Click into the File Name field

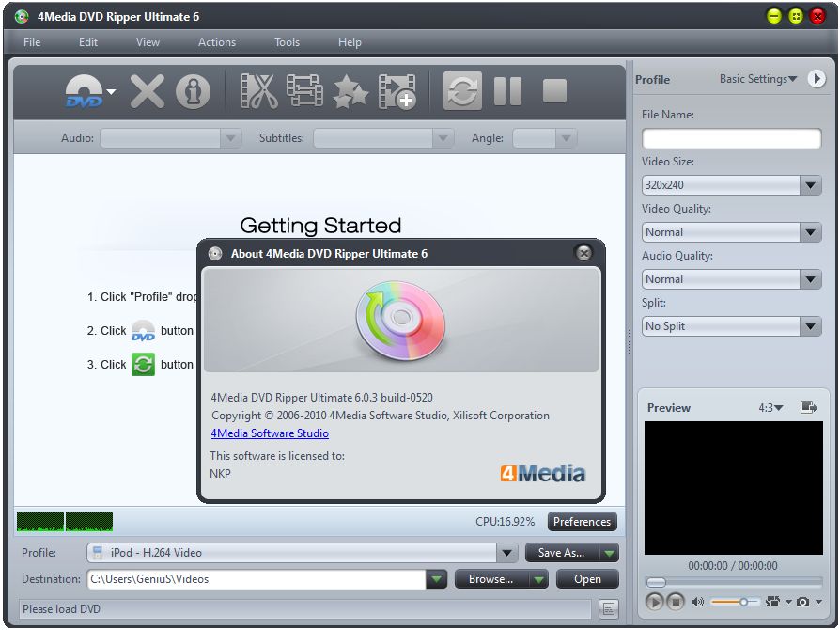tap(731, 138)
